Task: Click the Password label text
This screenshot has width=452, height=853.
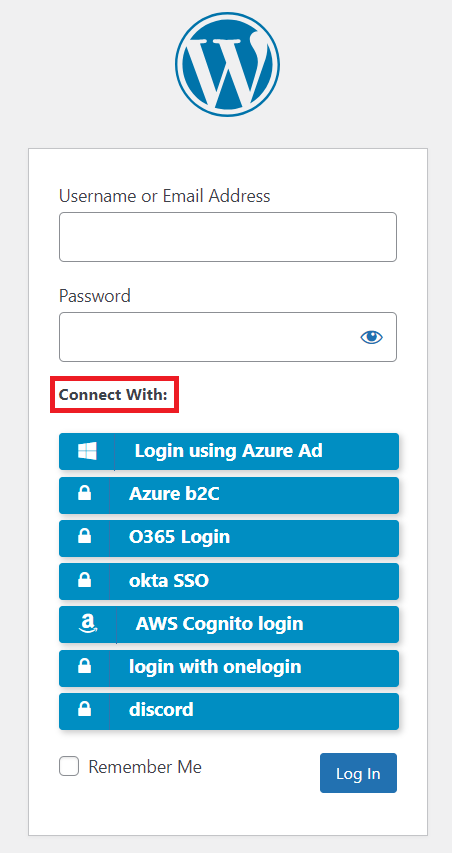Action: point(95,296)
